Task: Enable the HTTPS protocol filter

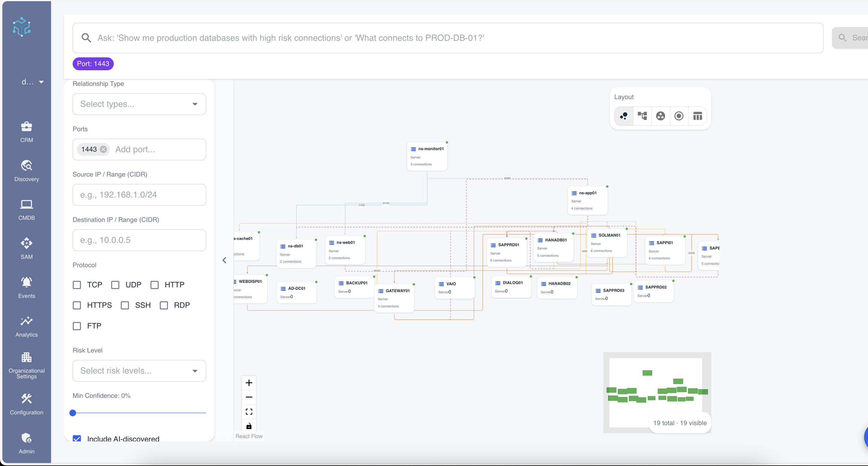Action: (77, 305)
